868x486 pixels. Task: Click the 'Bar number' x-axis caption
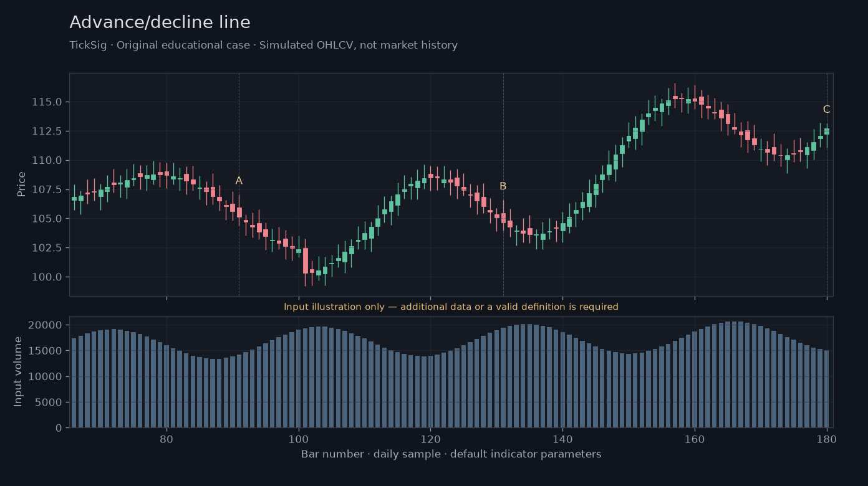coord(451,454)
